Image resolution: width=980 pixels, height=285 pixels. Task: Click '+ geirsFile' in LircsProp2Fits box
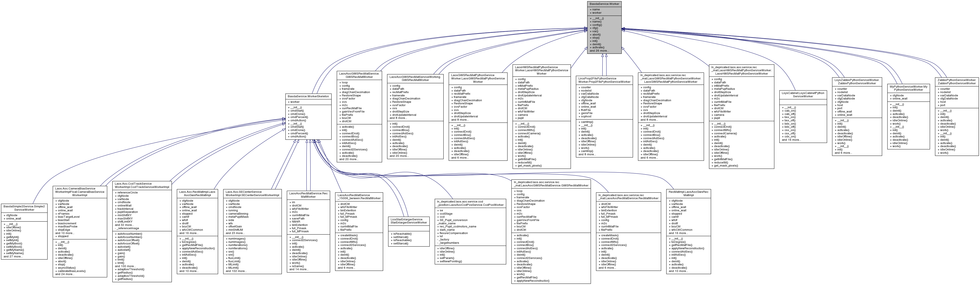click(x=586, y=113)
